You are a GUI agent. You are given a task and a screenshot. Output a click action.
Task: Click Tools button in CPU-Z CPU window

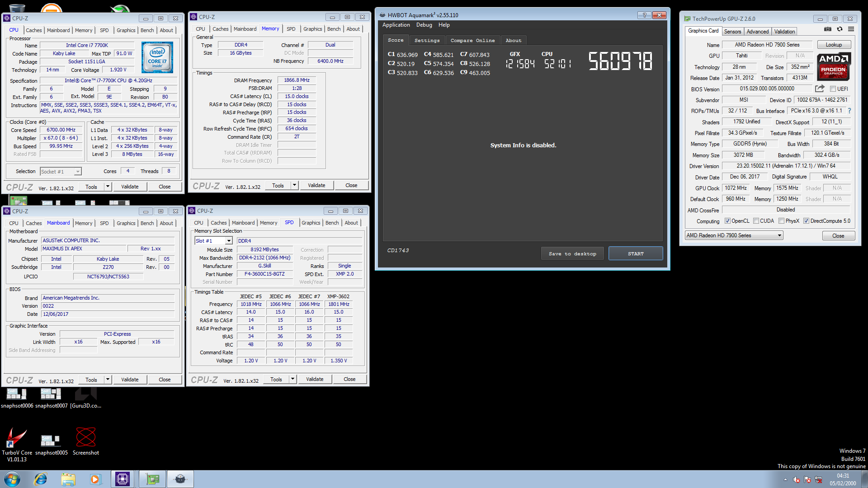coord(91,187)
